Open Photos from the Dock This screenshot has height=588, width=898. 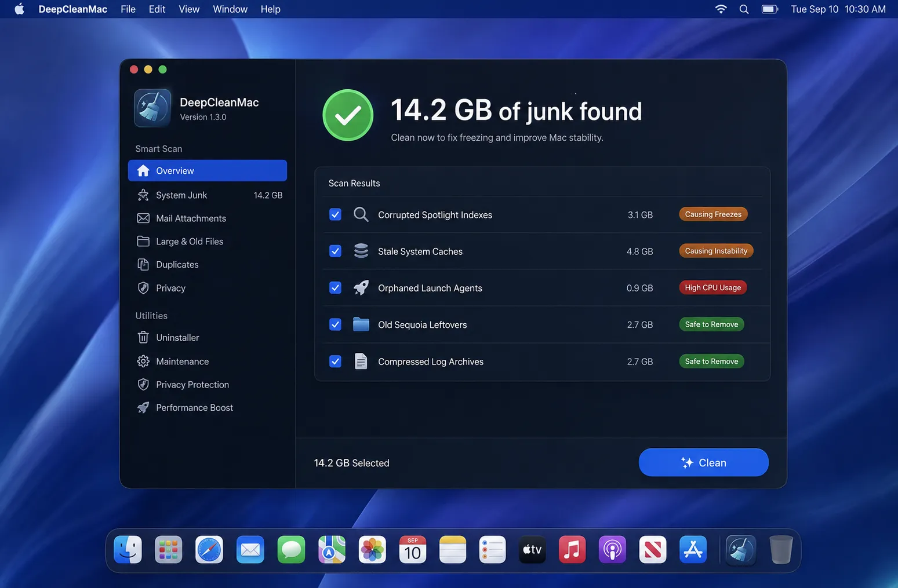(x=372, y=549)
